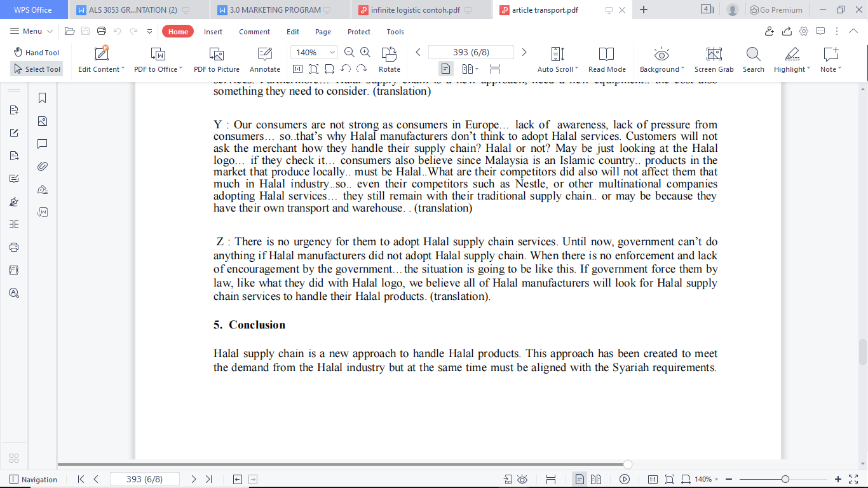Open comments panel in sidebar
The height and width of the screenshot is (488, 868).
[43, 144]
